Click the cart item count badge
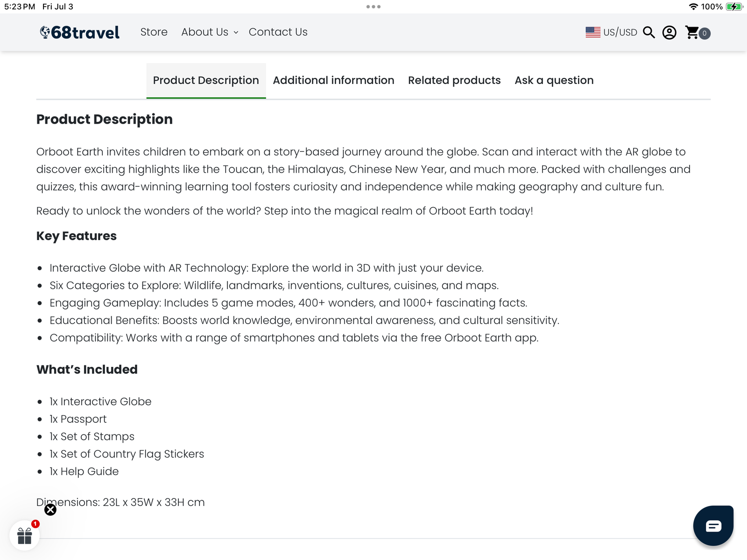747x560 pixels. pyautogui.click(x=705, y=33)
